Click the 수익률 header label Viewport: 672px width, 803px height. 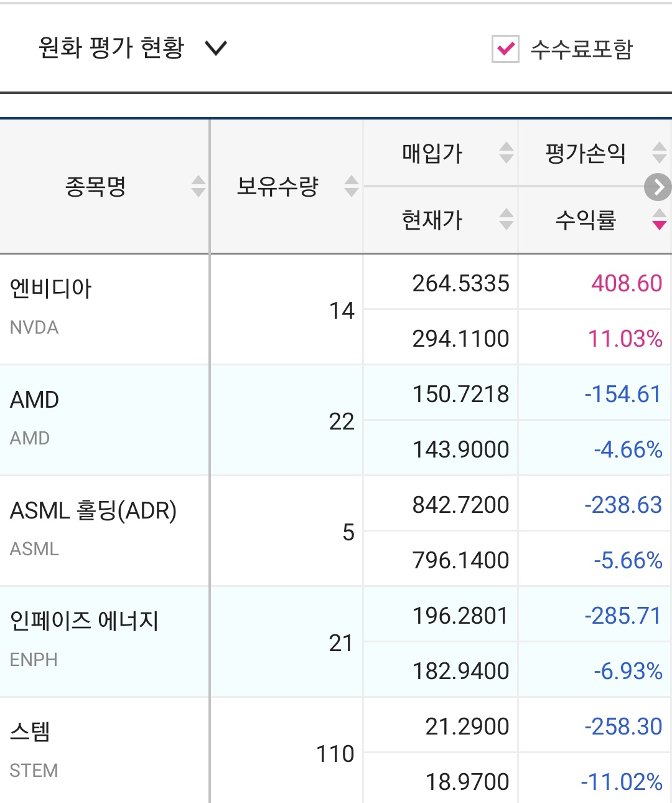click(586, 220)
